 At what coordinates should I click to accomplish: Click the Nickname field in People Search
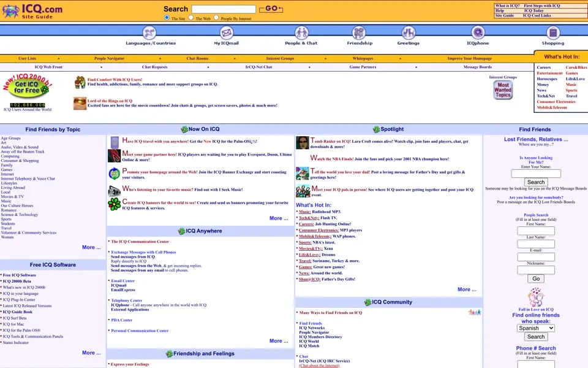(536, 270)
